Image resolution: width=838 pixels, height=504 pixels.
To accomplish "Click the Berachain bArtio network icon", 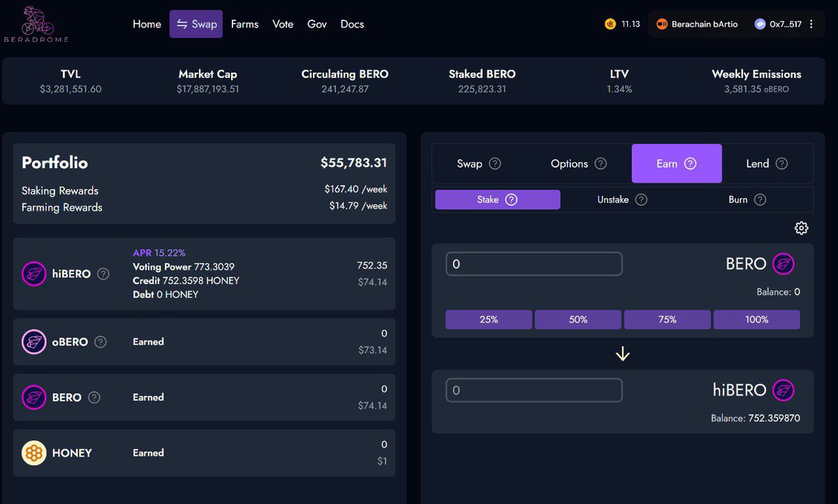I will tap(662, 24).
